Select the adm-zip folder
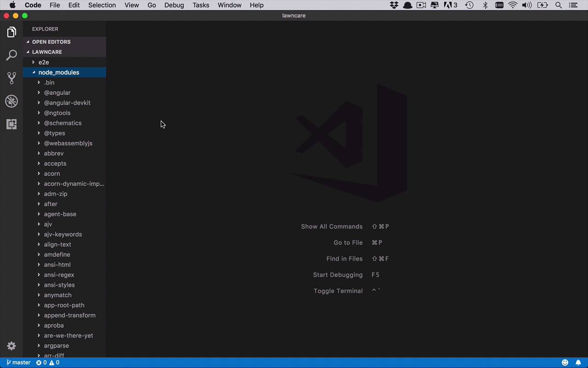This screenshot has height=368, width=588. (x=56, y=194)
